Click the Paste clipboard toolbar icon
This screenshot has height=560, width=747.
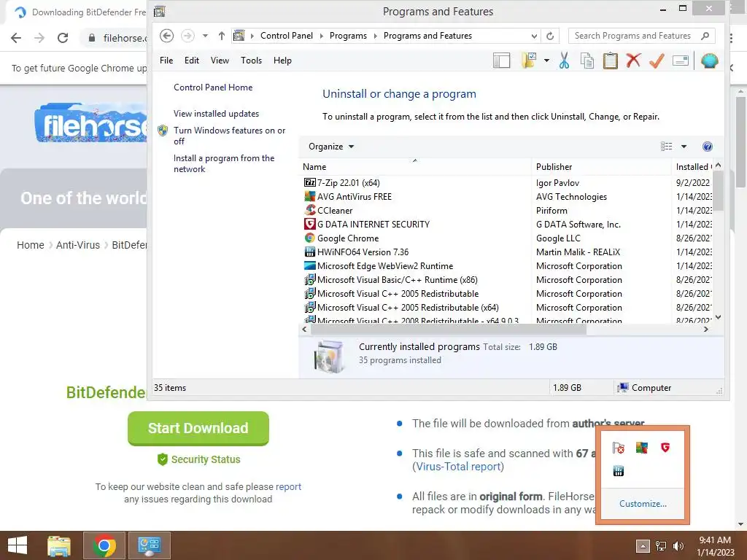point(611,61)
